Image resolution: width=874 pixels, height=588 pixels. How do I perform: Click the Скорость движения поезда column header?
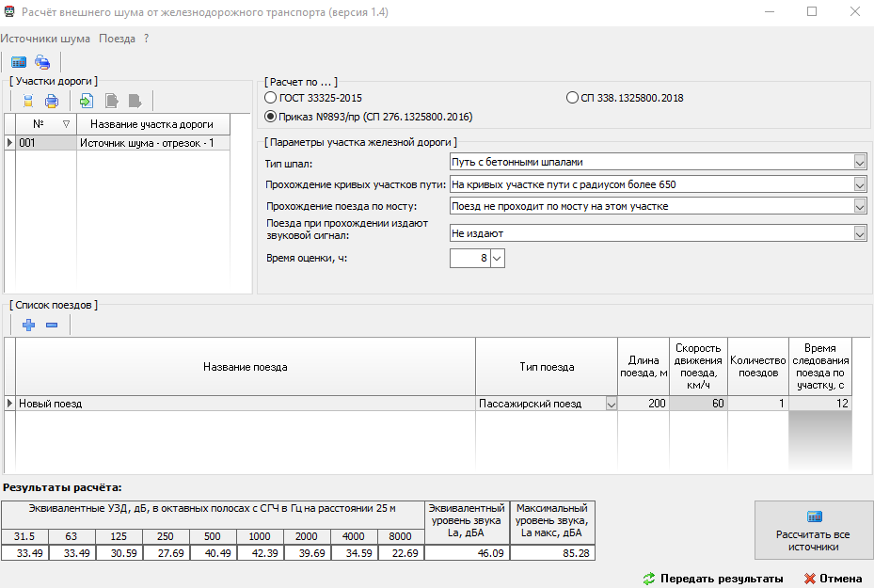point(698,367)
